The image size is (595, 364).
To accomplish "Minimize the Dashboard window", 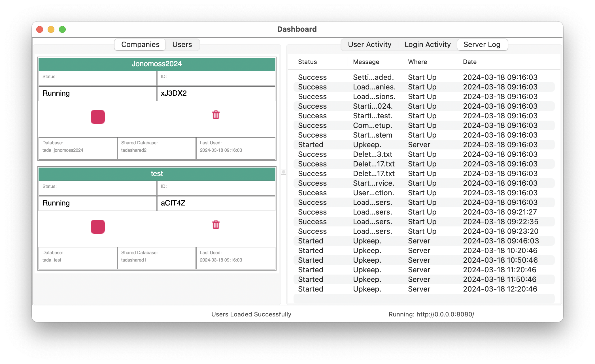I will pyautogui.click(x=51, y=29).
